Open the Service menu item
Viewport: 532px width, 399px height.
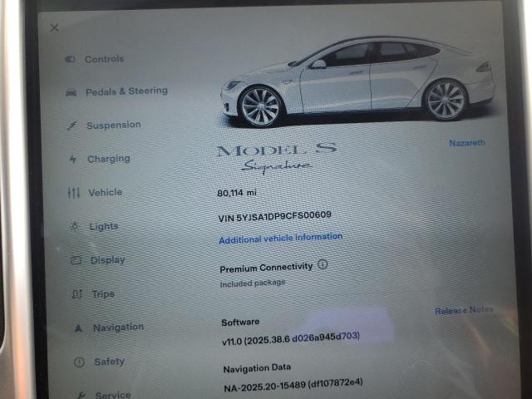pyautogui.click(x=112, y=395)
